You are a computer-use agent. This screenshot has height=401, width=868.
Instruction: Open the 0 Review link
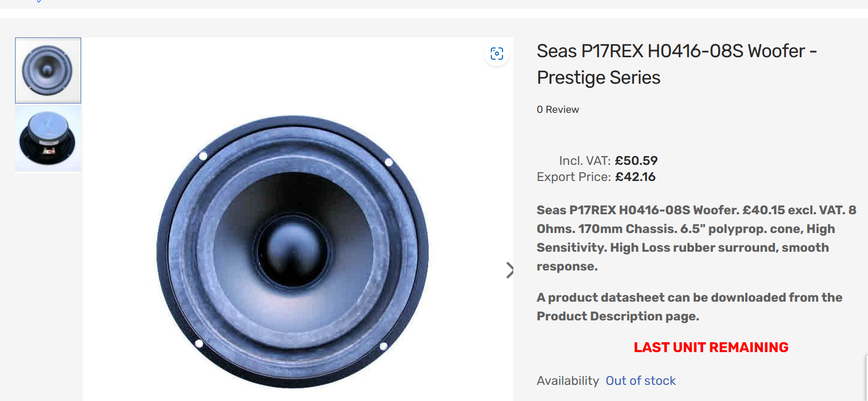click(558, 109)
